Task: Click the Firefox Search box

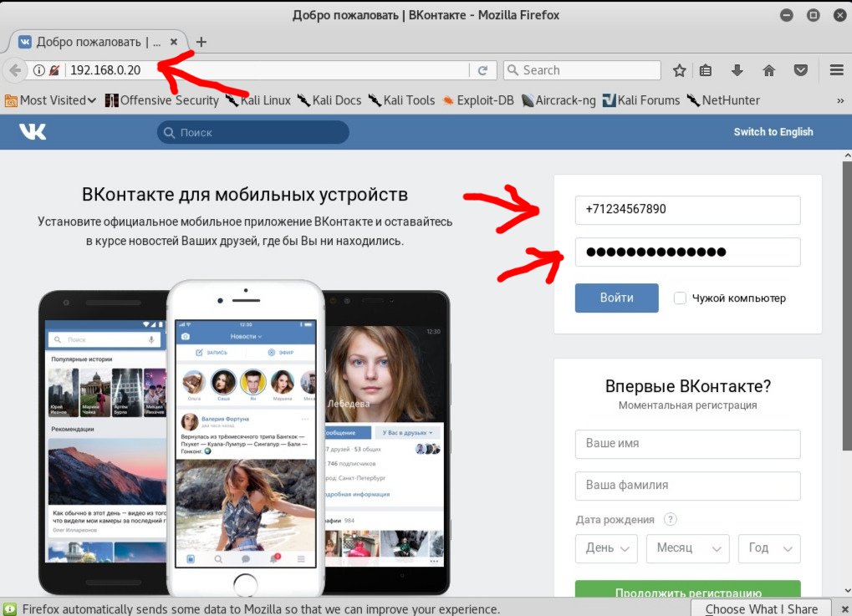Action: (x=582, y=70)
